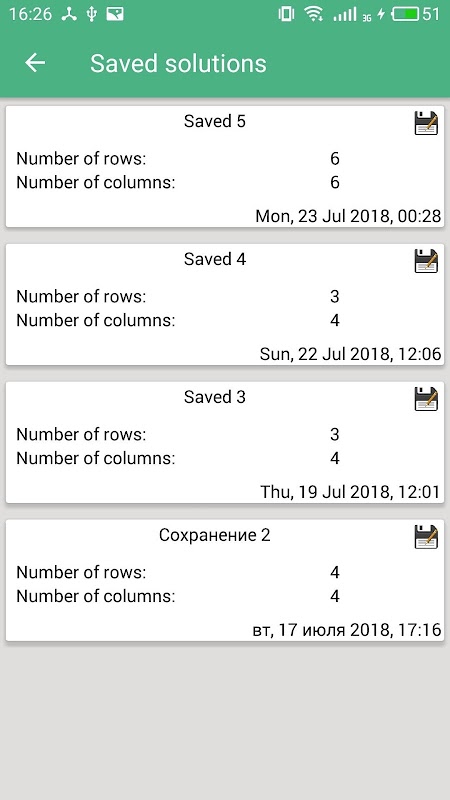Image resolution: width=450 pixels, height=800 pixels.
Task: Open the Saved 5 solution title
Action: pyautogui.click(x=215, y=121)
